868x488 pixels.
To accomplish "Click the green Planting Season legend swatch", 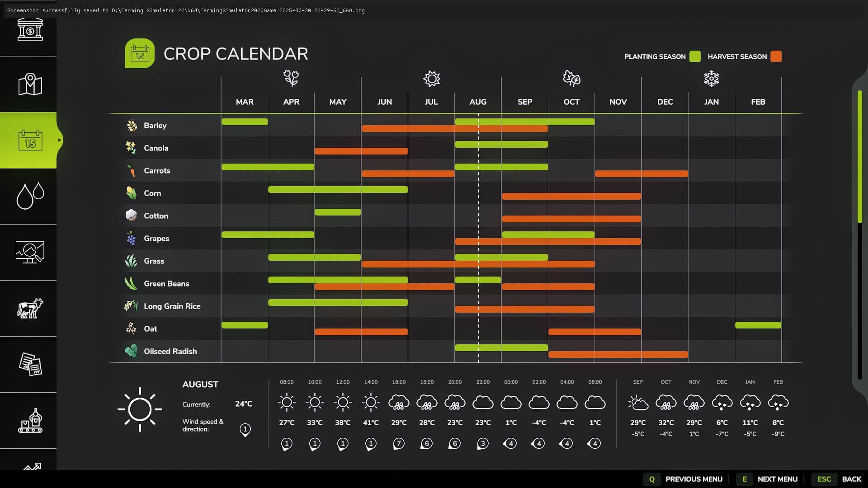I will pyautogui.click(x=695, y=56).
